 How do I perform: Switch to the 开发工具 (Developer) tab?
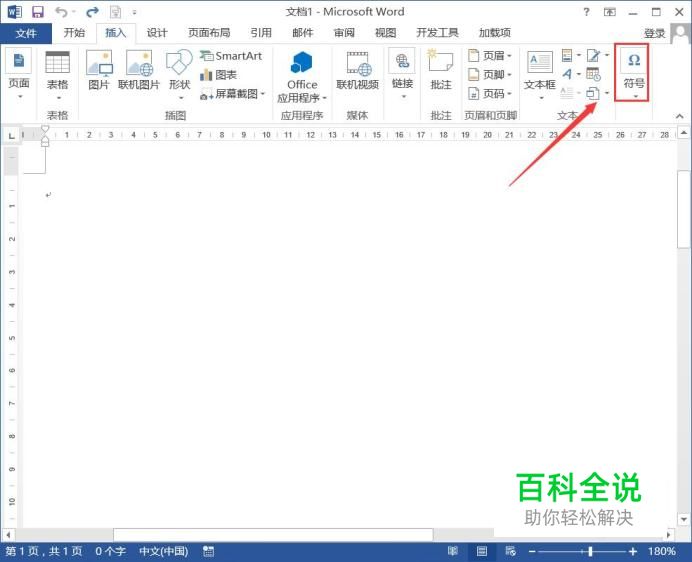(x=437, y=33)
